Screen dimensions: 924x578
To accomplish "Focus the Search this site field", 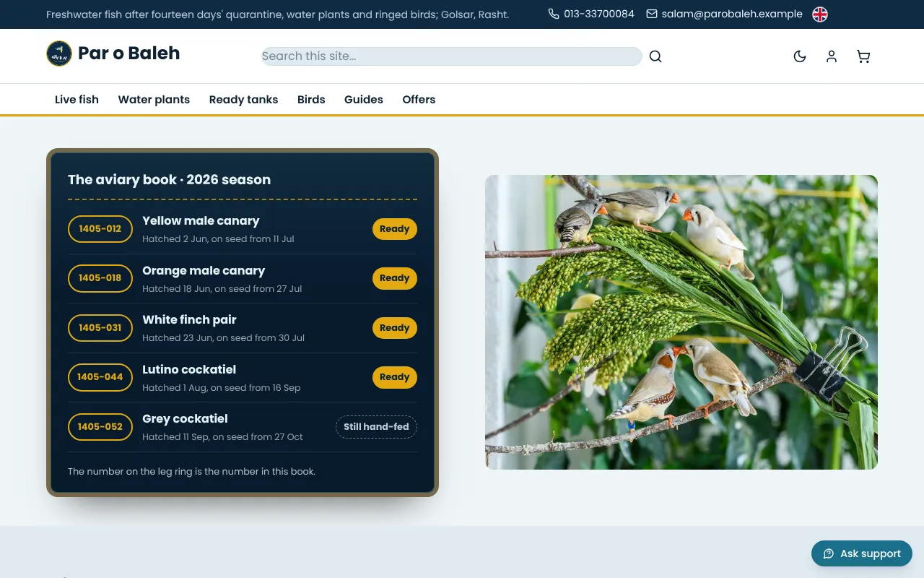I will [452, 56].
